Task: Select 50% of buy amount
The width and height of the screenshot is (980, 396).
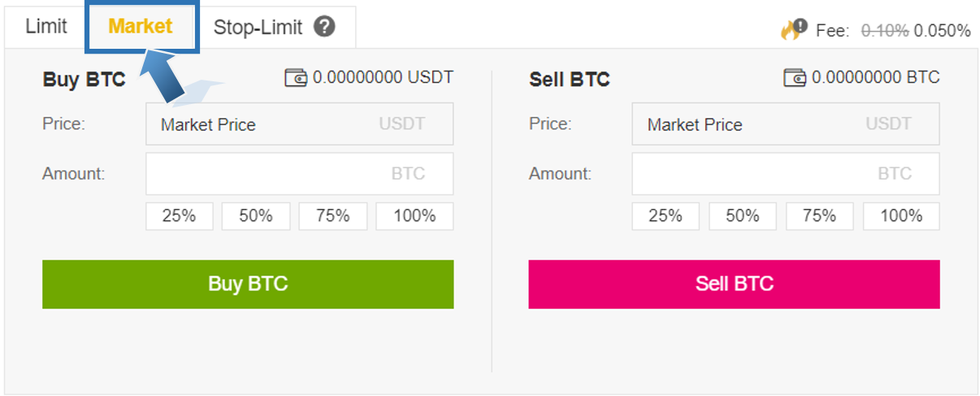Action: pos(255,216)
